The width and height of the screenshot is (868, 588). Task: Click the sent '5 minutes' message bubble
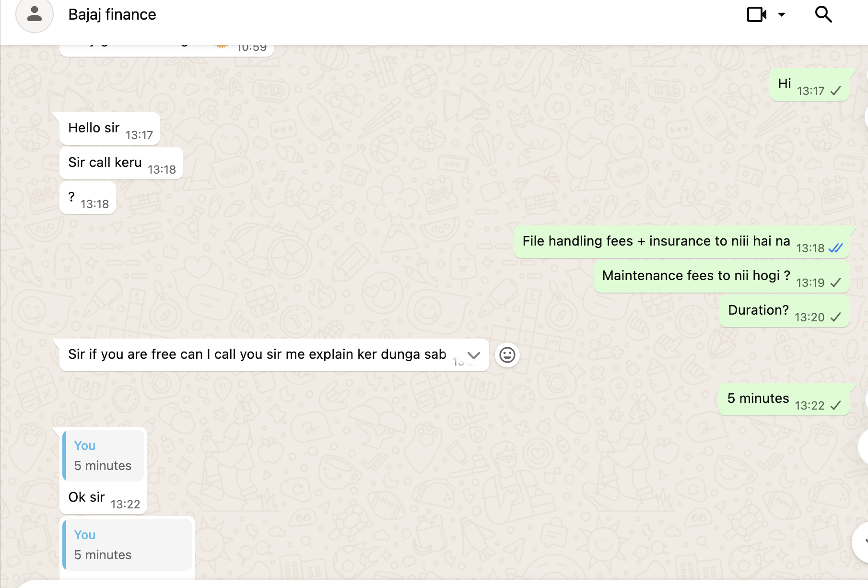point(758,399)
